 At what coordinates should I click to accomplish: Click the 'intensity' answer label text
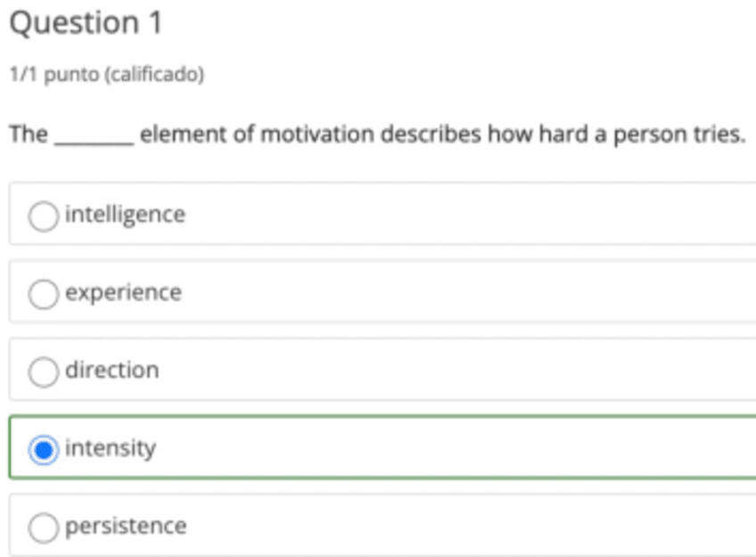click(111, 447)
